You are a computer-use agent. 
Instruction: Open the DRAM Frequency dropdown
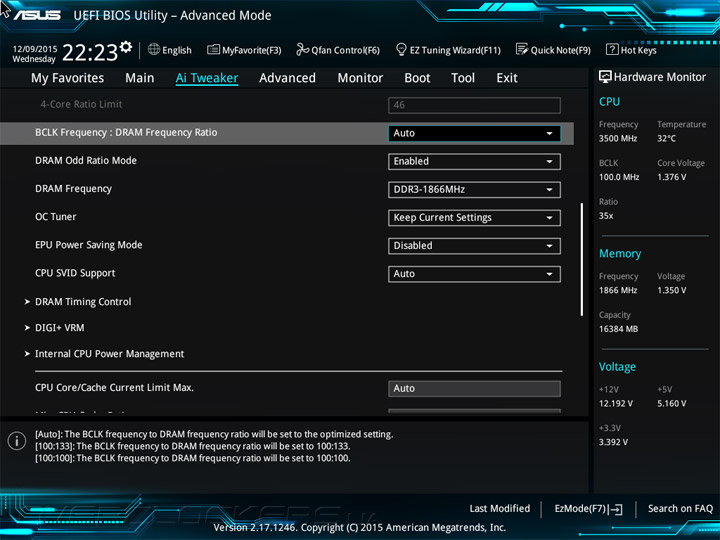tap(474, 190)
